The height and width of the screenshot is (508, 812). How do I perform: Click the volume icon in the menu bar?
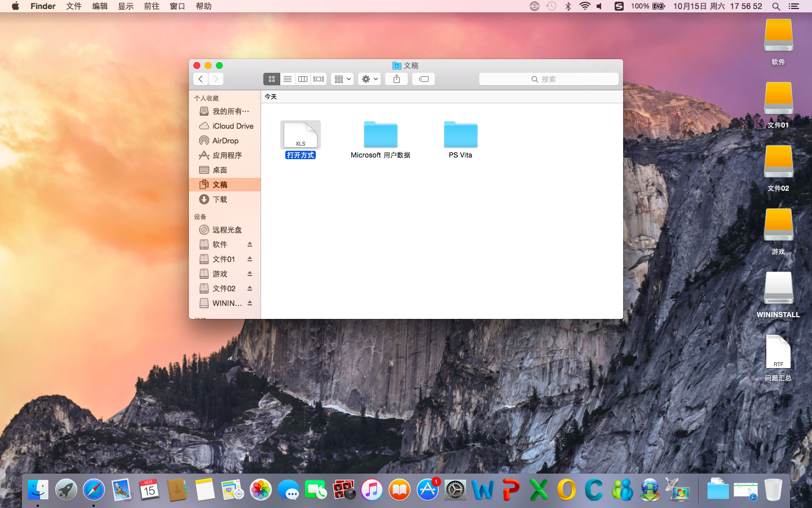pos(600,6)
